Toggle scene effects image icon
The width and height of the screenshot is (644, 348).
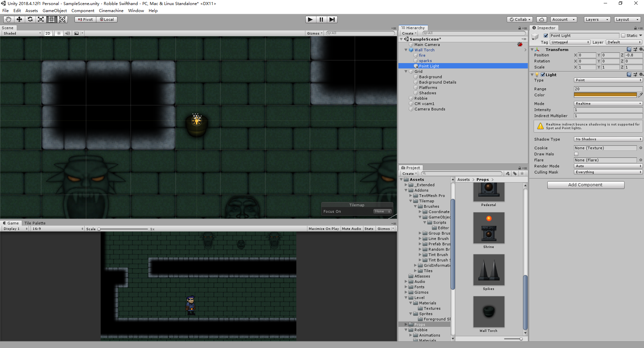tap(77, 33)
